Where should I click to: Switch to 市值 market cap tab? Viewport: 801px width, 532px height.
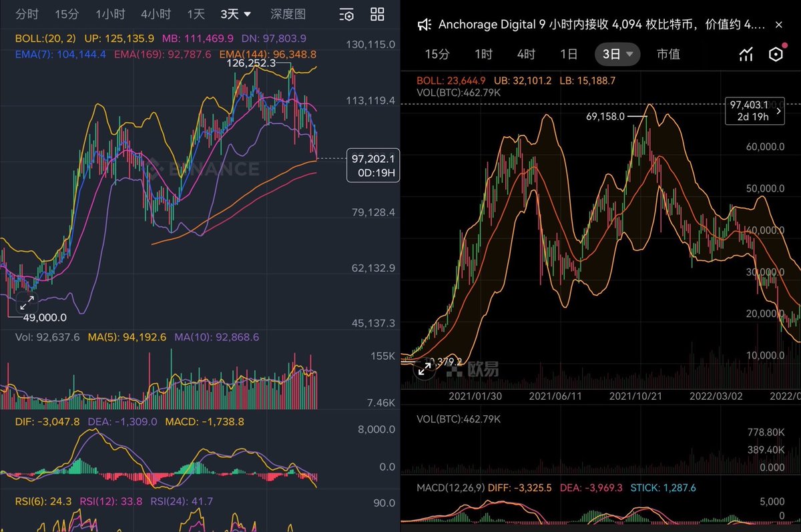coord(668,54)
